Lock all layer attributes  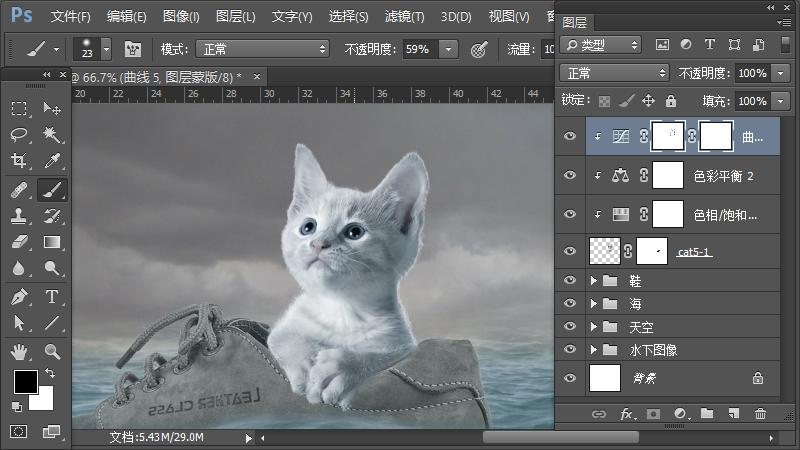pos(671,101)
